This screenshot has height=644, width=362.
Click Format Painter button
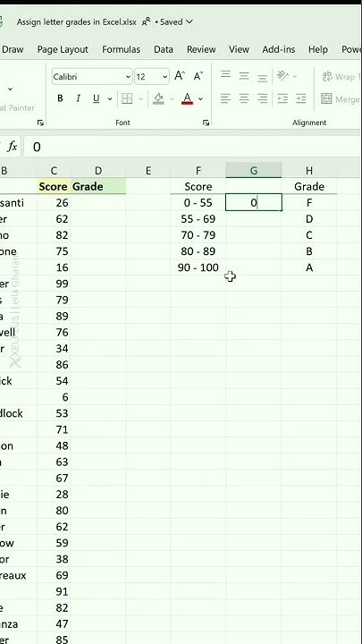(17, 107)
